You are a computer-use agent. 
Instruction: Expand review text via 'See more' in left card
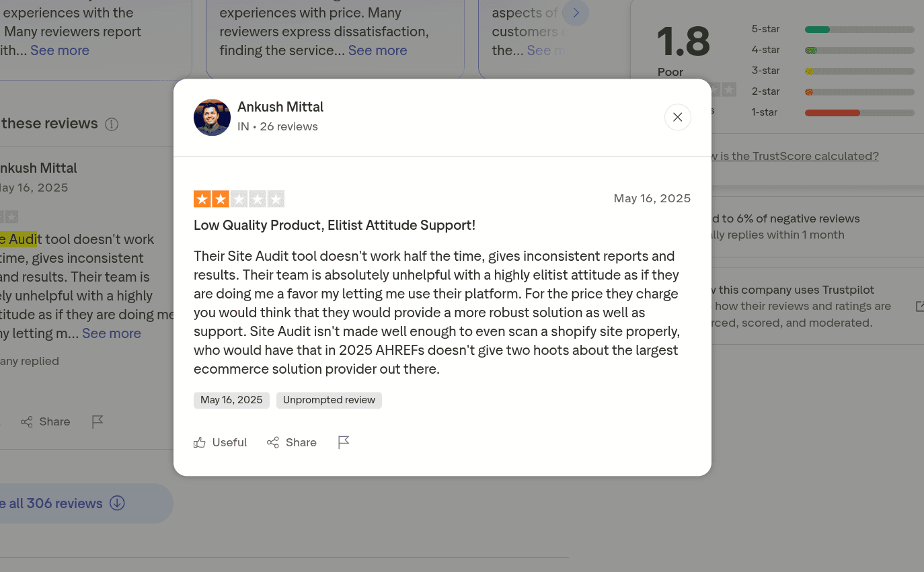60,50
